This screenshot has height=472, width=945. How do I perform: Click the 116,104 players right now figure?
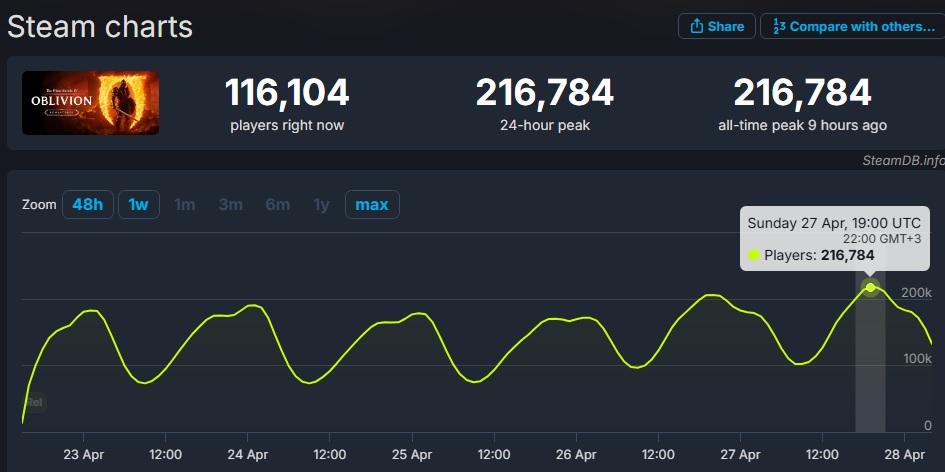click(x=287, y=93)
